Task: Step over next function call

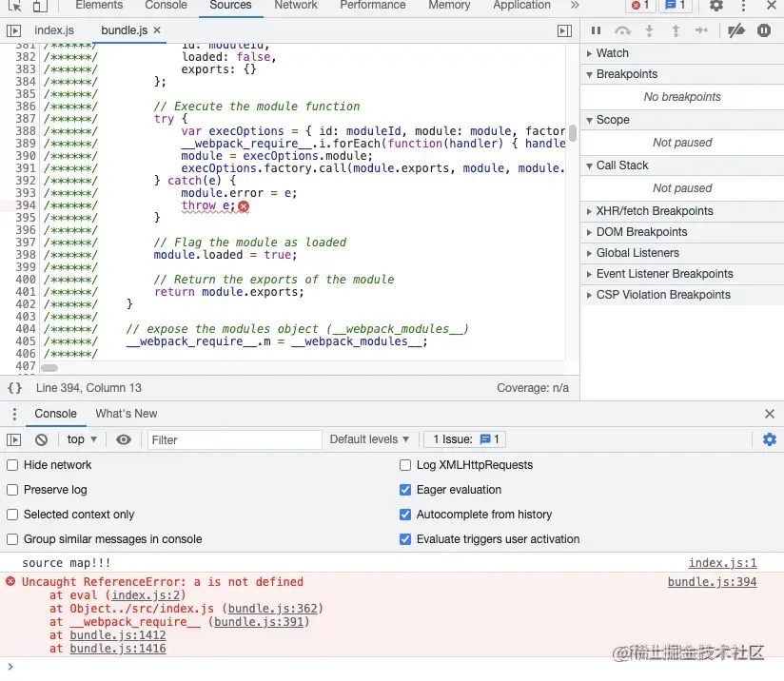Action: pos(622,30)
